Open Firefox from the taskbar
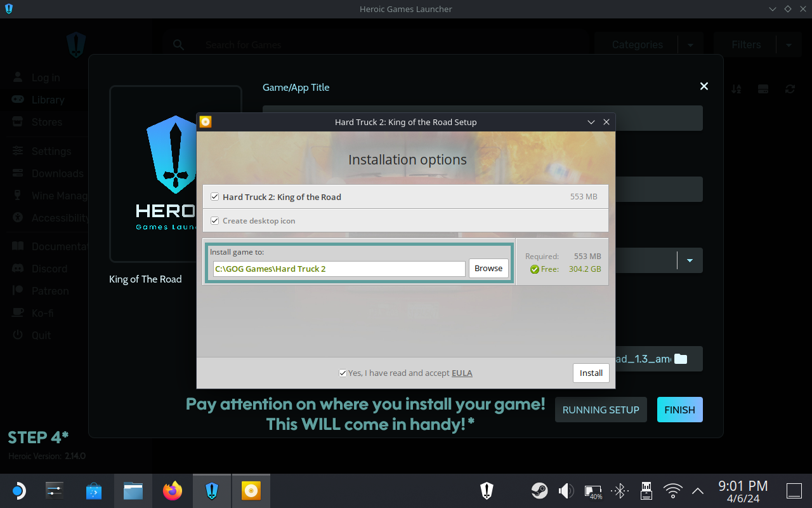 (x=172, y=491)
